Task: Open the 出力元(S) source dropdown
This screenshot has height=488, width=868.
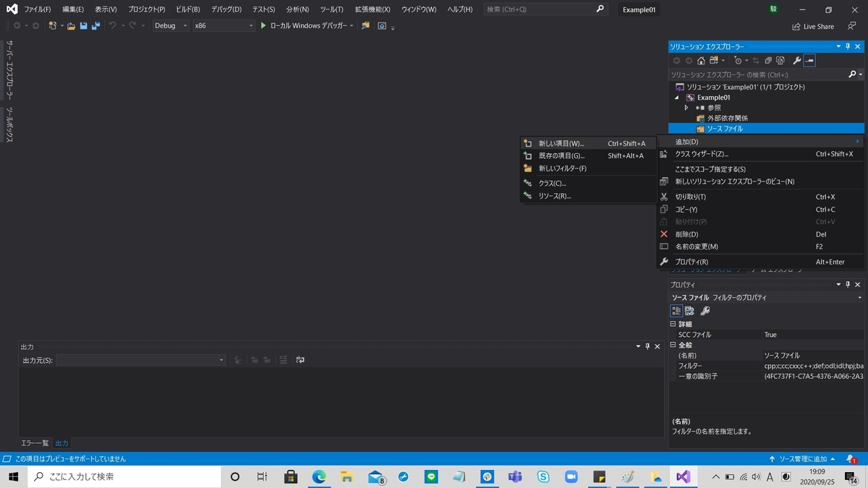Action: (x=141, y=360)
